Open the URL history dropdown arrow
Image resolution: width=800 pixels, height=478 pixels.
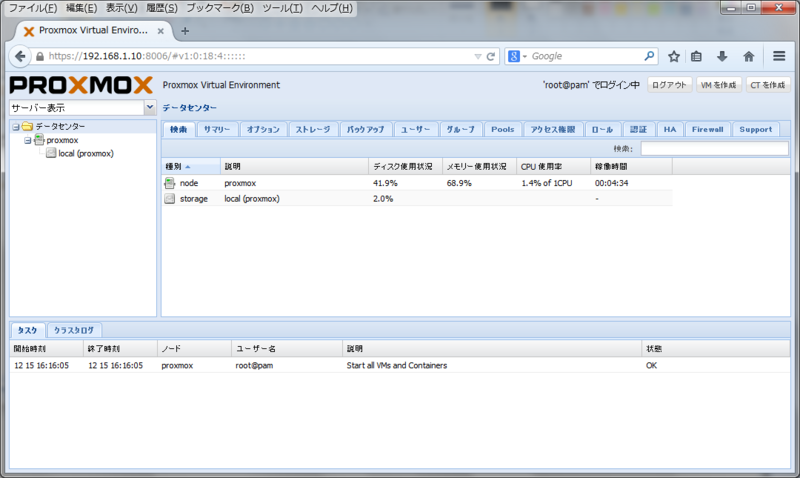tap(478, 57)
